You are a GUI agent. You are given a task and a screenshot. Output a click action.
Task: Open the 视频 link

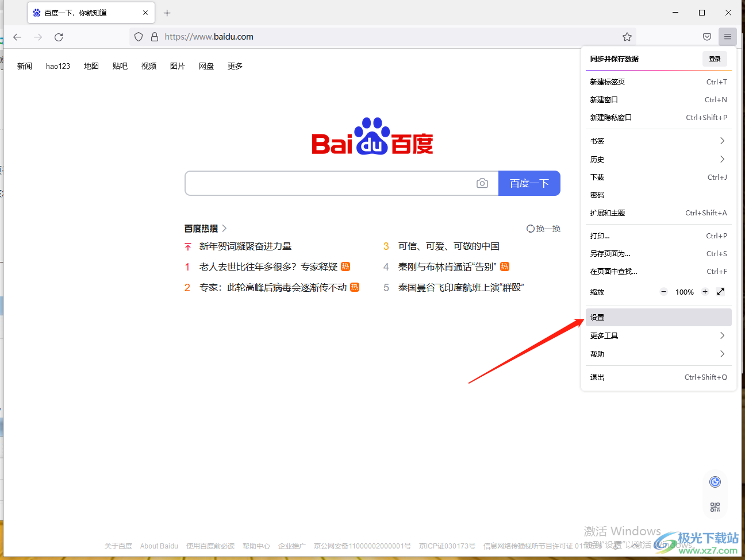(149, 66)
